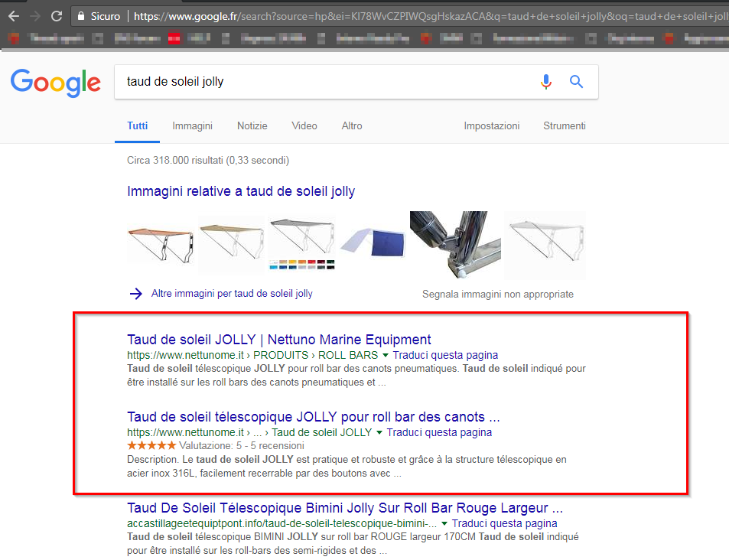The width and height of the screenshot is (729, 560).
Task: Open the orange canopy image thumbnail
Action: (x=161, y=244)
